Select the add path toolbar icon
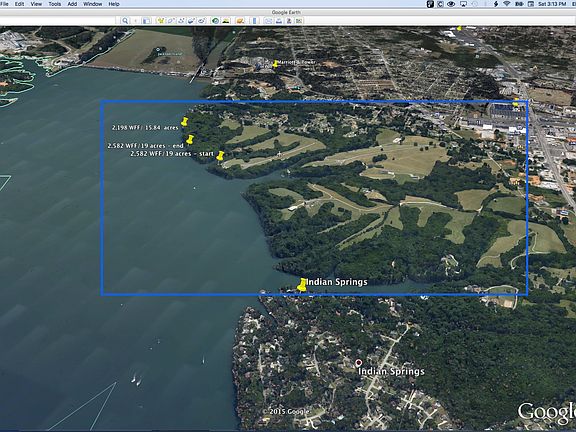The height and width of the screenshot is (432, 576). coord(181,21)
